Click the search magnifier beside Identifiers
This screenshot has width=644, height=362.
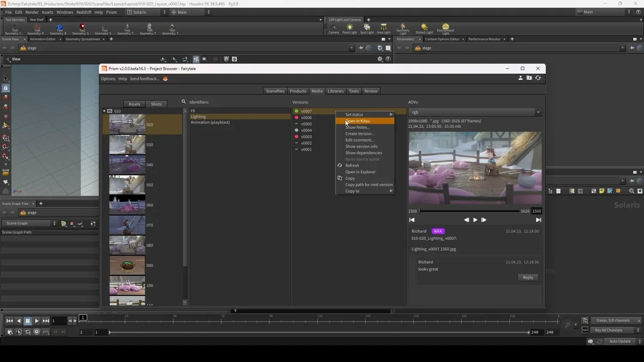tap(184, 102)
